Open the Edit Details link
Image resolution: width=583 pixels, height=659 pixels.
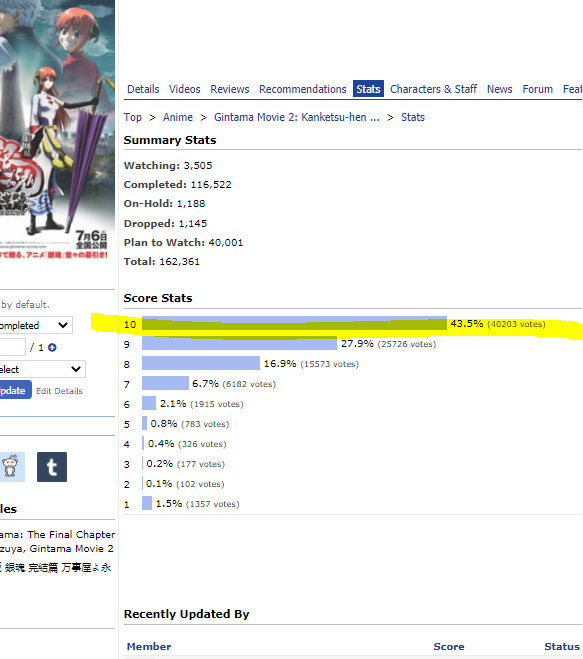[x=59, y=391]
